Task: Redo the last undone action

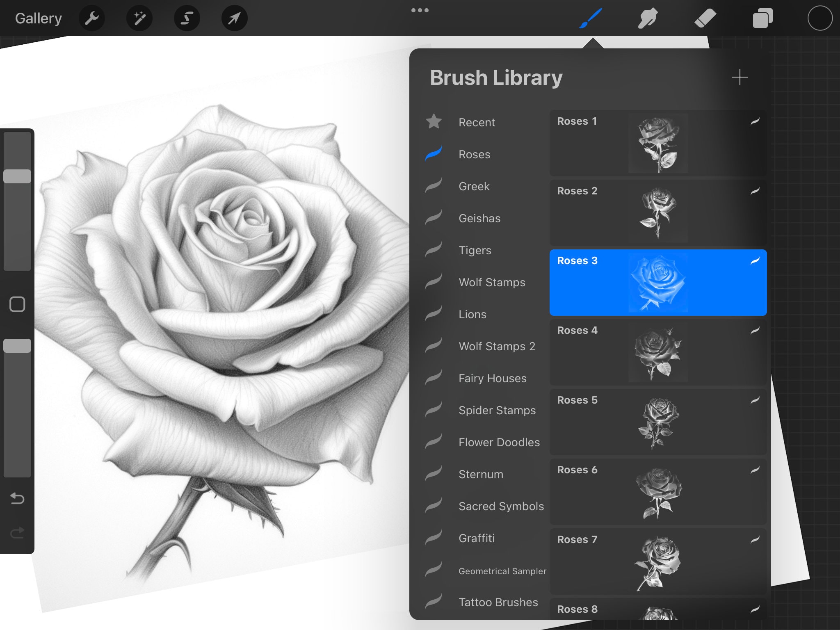Action: (x=17, y=532)
